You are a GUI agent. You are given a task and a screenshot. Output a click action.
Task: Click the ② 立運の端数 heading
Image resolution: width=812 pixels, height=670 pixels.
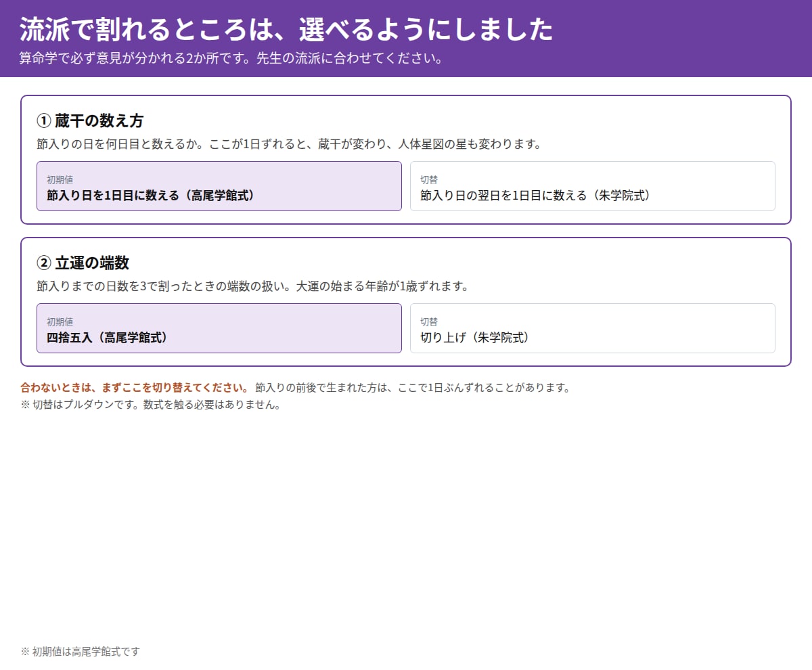click(x=83, y=263)
